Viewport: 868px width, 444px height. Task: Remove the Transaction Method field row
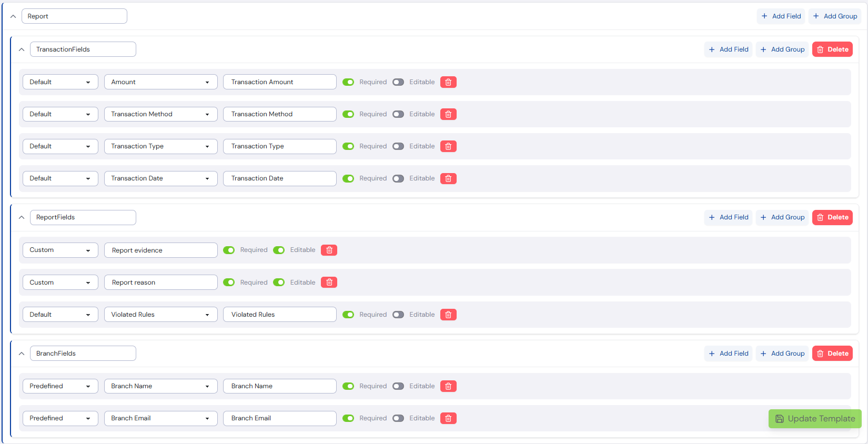(x=448, y=114)
